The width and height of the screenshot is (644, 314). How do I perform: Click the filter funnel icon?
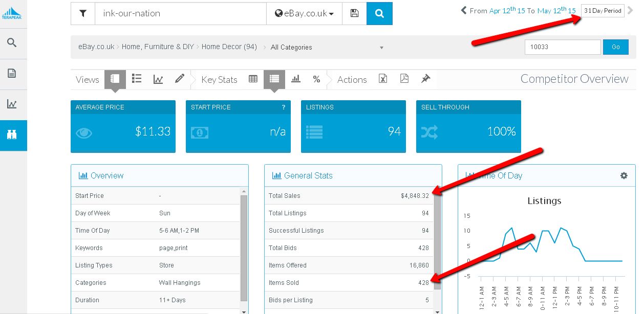(x=83, y=14)
